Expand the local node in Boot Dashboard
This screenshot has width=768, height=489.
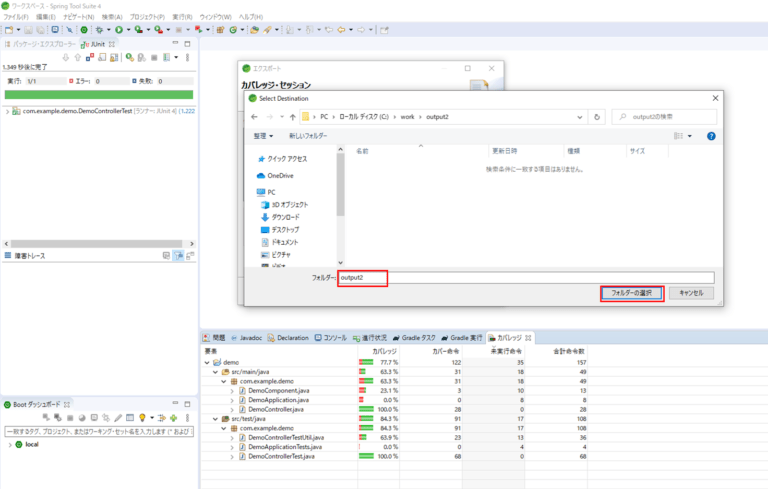(x=10, y=444)
